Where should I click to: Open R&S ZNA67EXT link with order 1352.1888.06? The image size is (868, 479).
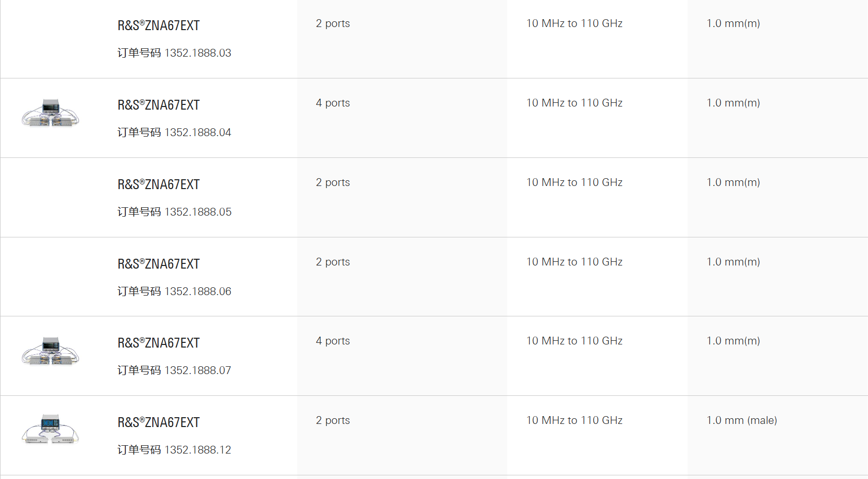(x=159, y=264)
